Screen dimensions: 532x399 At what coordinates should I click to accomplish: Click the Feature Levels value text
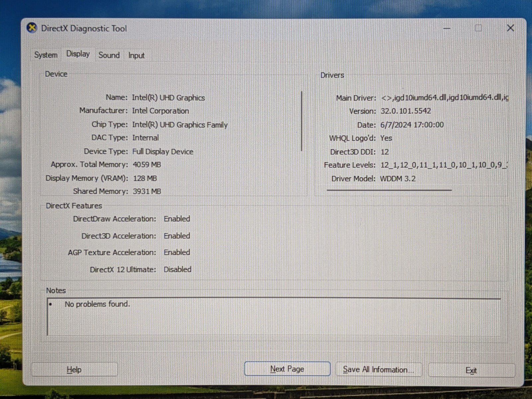pos(444,165)
